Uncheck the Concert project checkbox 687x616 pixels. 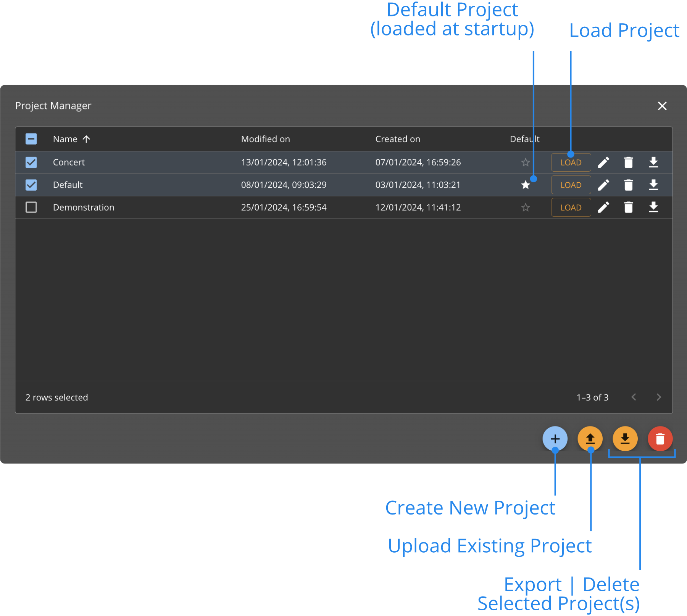pos(31,162)
